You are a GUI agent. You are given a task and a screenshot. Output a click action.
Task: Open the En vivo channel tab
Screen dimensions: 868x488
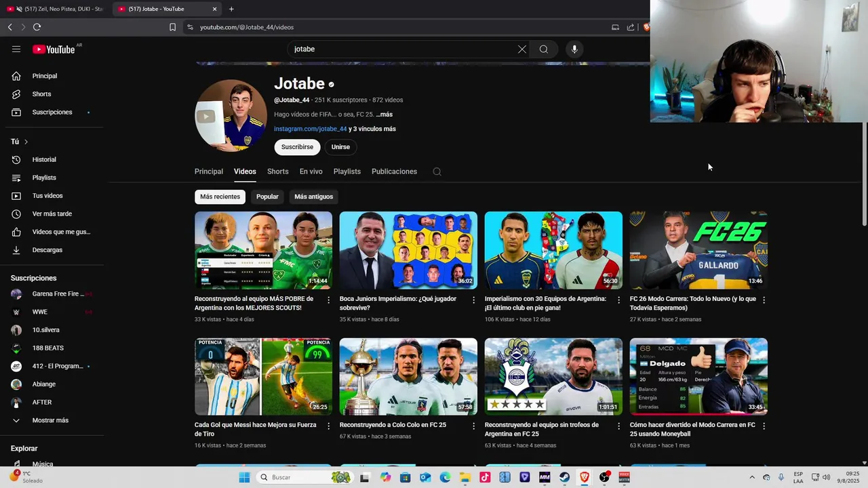[311, 171]
